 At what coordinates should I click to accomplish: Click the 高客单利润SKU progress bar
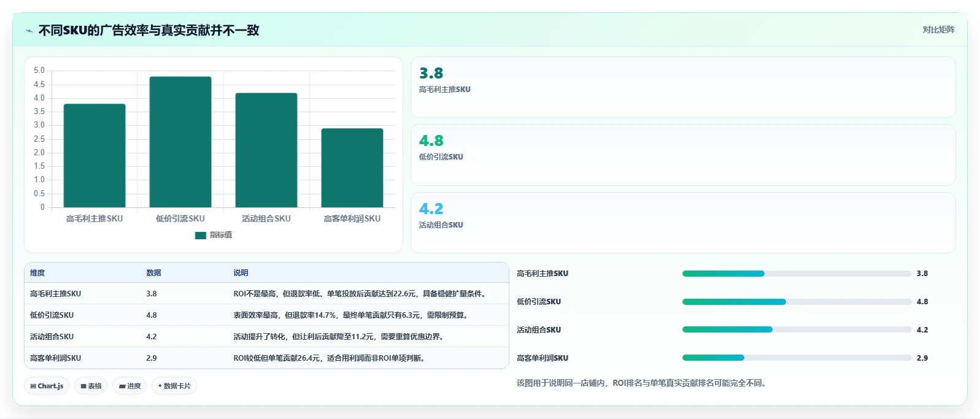(797, 358)
